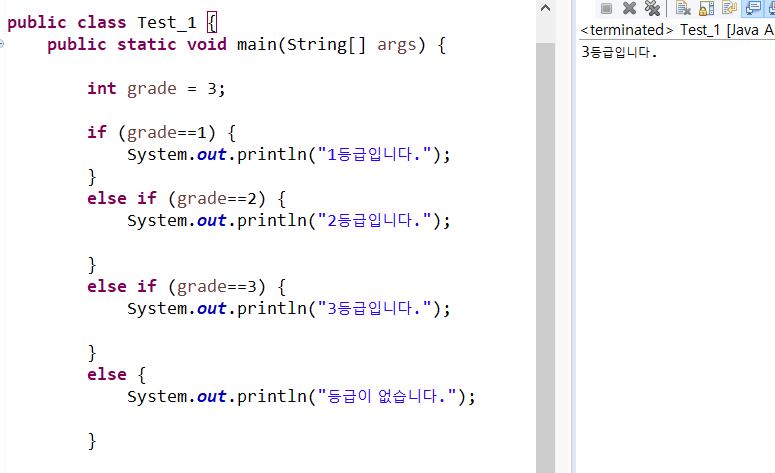Click 'else if (grade==3) {' line
The height and width of the screenshot is (473, 775).
(x=187, y=287)
